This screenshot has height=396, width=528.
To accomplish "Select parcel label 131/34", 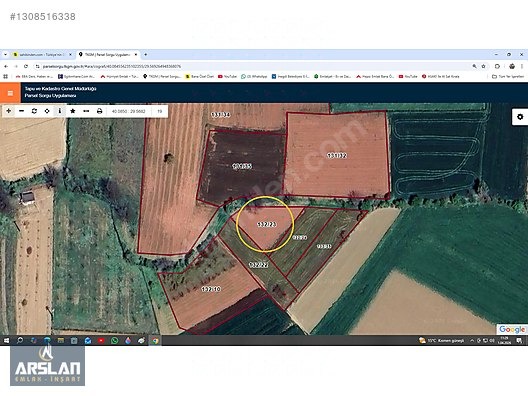I will pyautogui.click(x=221, y=115).
